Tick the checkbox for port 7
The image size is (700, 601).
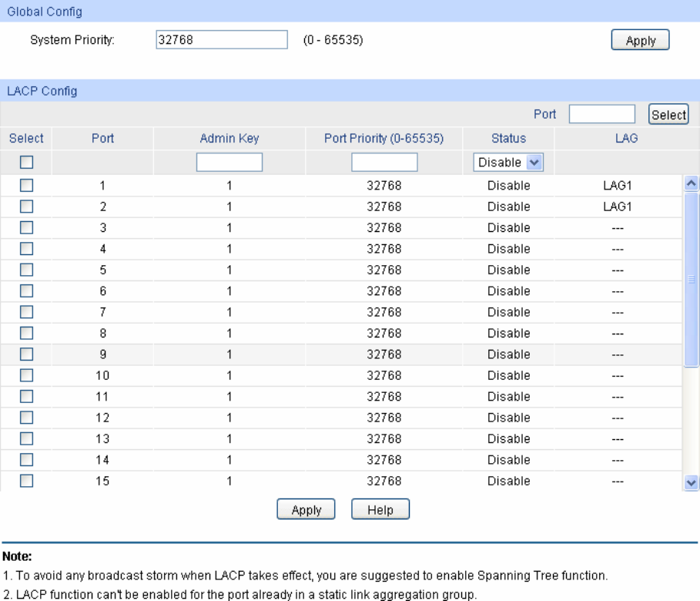click(27, 312)
